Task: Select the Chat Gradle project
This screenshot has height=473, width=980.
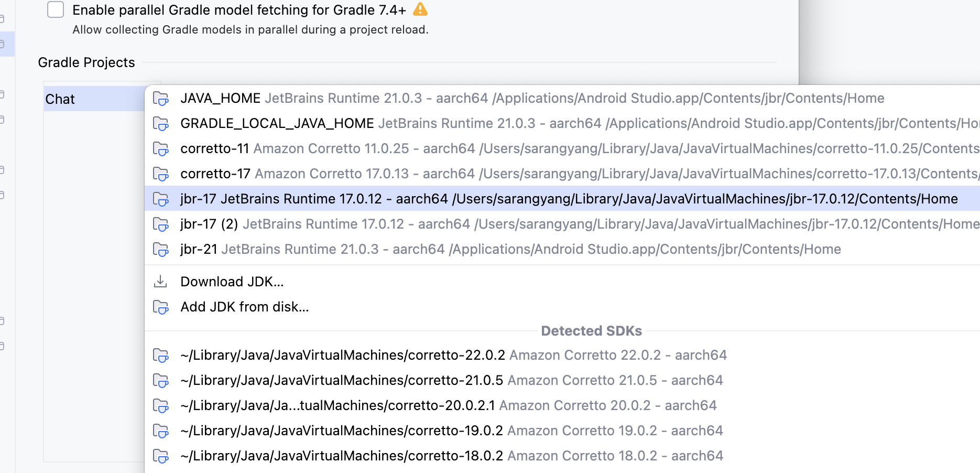Action: coord(94,99)
